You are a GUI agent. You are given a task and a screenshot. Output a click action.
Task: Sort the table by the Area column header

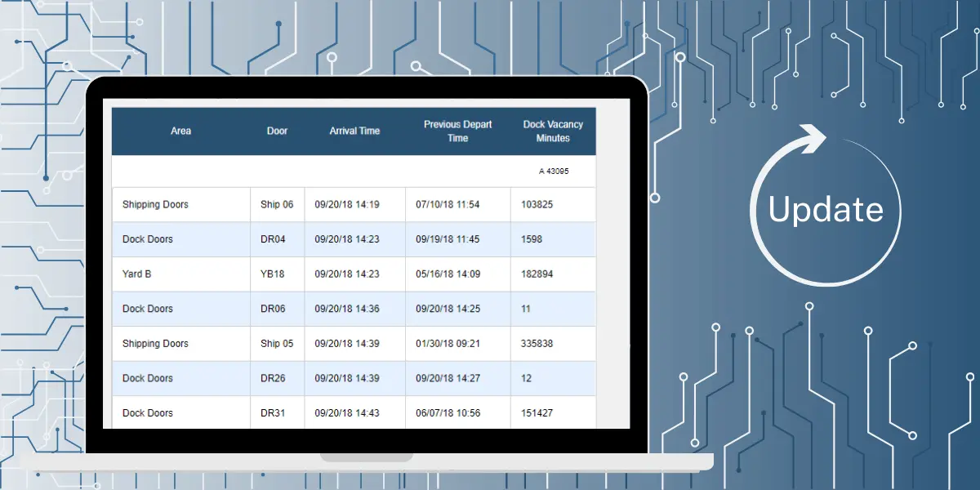(180, 131)
